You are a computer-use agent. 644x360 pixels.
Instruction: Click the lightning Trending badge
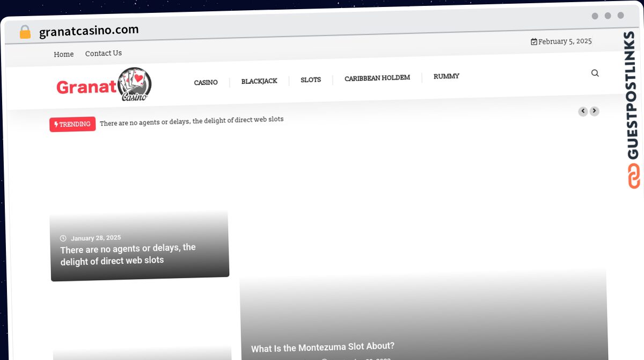pyautogui.click(x=72, y=124)
